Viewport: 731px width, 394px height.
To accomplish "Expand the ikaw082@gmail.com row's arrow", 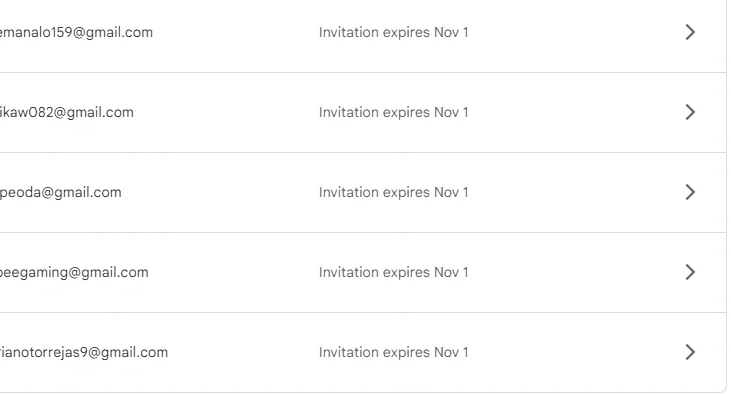I will [690, 112].
